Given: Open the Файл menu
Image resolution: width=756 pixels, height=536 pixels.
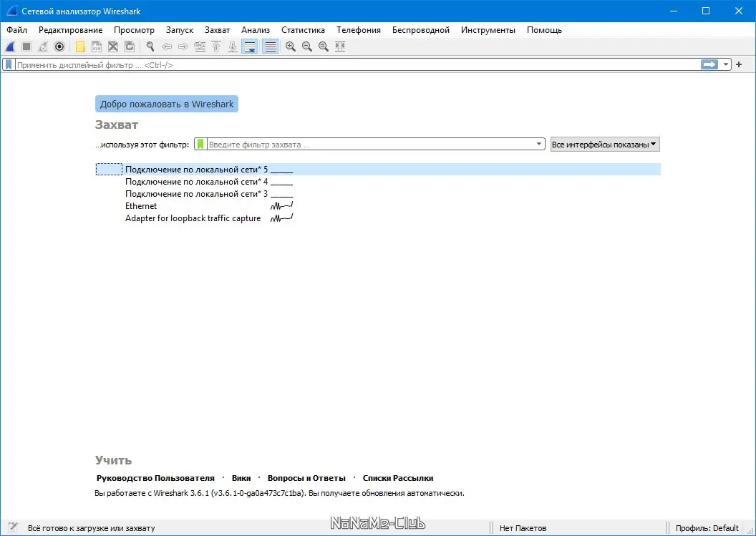Looking at the screenshot, I should point(16,30).
